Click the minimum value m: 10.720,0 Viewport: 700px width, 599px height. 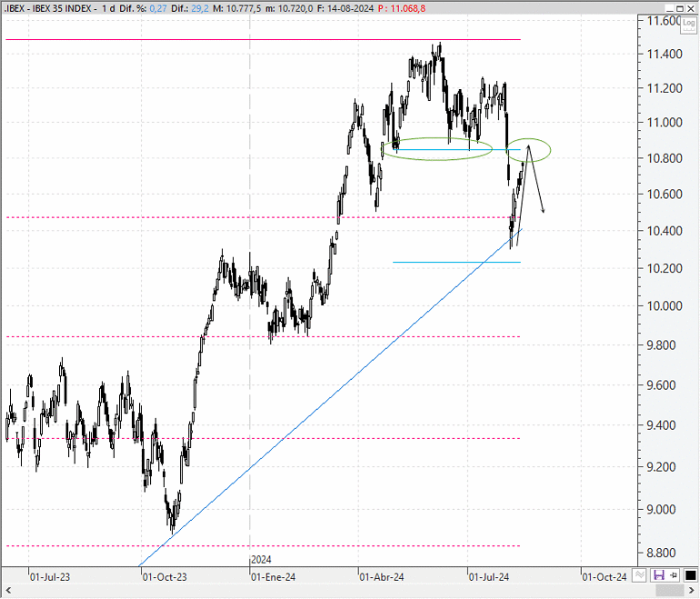tap(289, 8)
